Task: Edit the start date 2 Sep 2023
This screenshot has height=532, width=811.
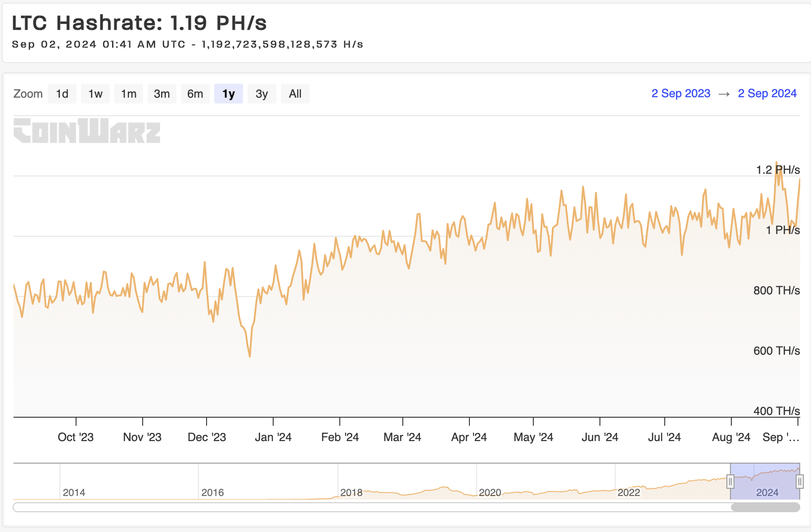Action: pos(681,93)
